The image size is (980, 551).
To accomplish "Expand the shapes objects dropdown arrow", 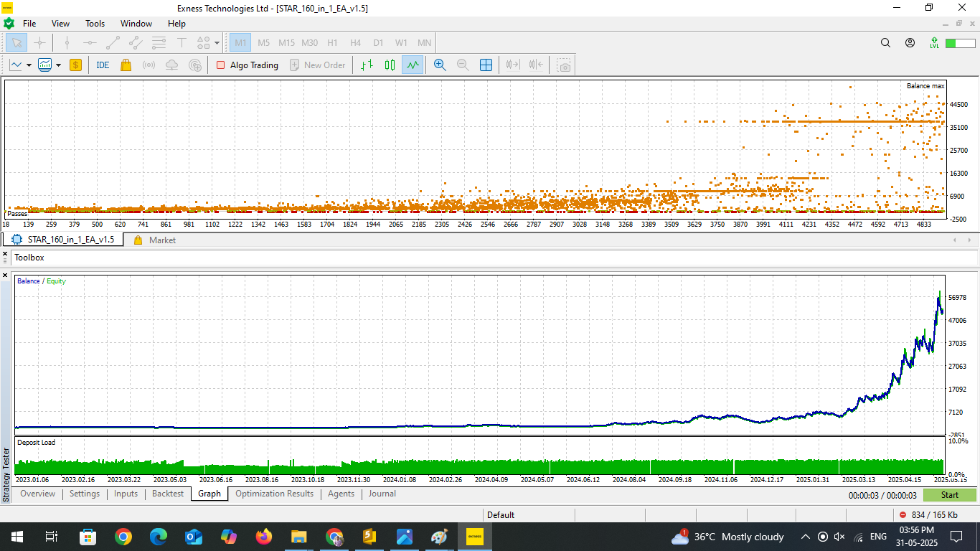I will [217, 43].
